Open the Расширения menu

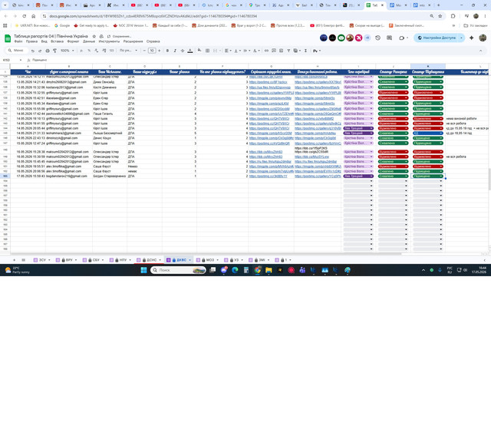133,41
